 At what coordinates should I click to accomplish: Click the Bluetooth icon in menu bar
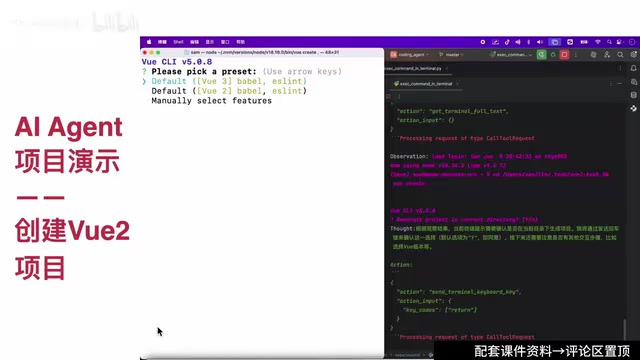(529, 42)
